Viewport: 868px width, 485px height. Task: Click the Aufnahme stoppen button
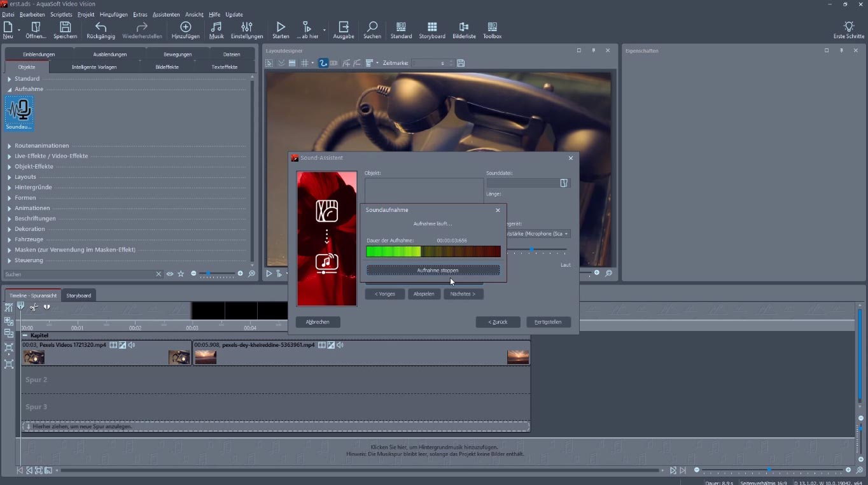click(x=433, y=271)
